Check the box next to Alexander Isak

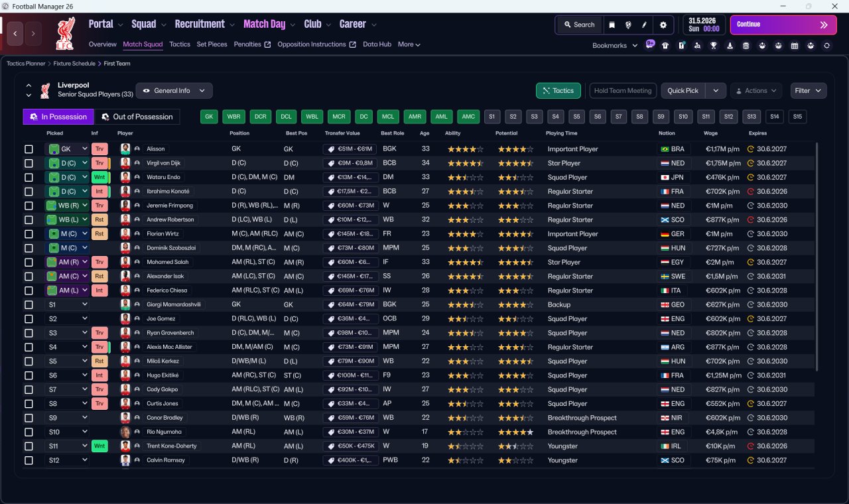click(x=29, y=277)
